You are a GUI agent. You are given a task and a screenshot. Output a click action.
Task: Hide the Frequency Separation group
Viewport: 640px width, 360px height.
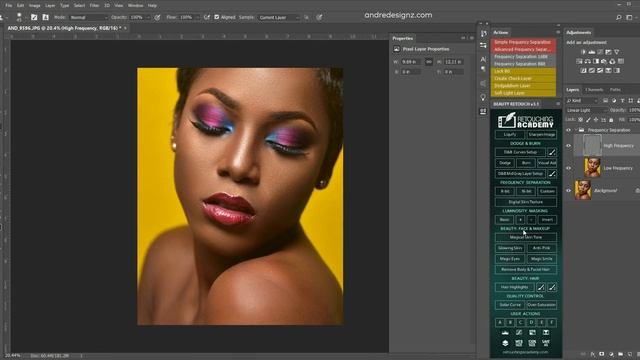coord(569,130)
